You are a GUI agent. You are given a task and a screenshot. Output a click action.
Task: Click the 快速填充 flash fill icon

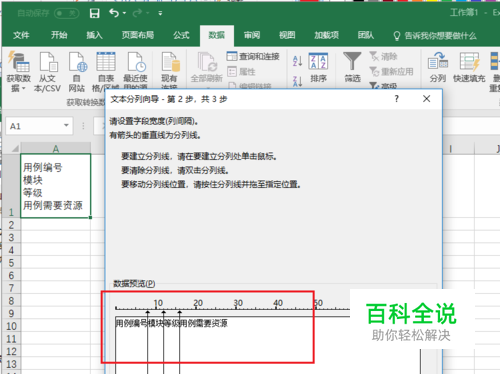click(x=469, y=67)
